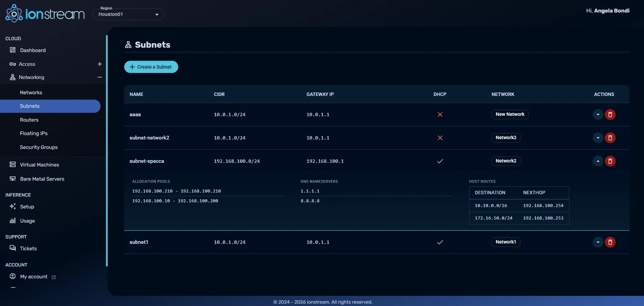This screenshot has width=644, height=306.
Task: Collapse the Networking menu minus sign
Action: pos(100,77)
